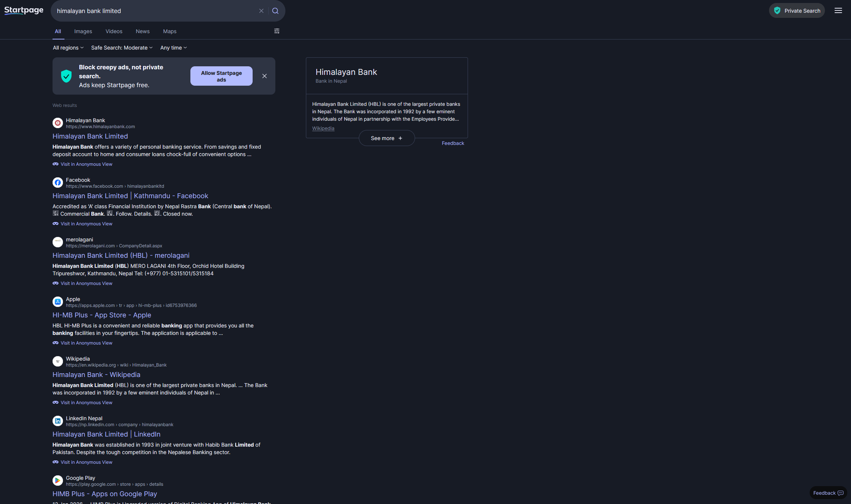Click the en.wikipedia.org Himalayan_Bank URL

tap(116, 365)
